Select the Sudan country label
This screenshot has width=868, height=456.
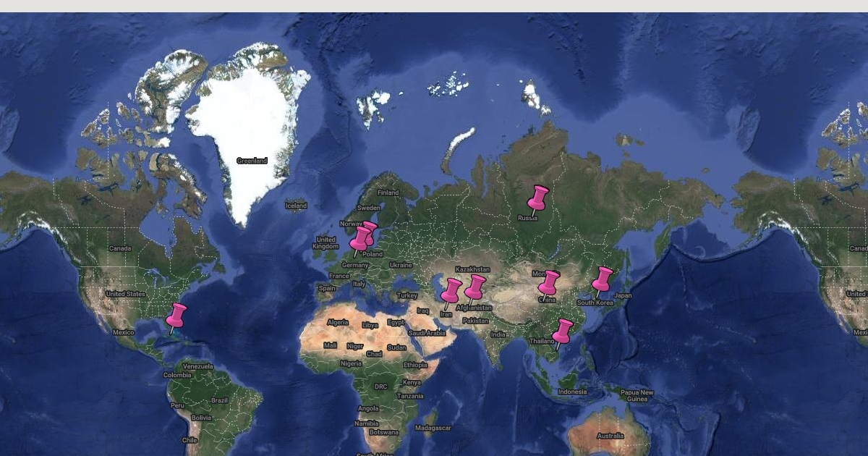tap(396, 347)
